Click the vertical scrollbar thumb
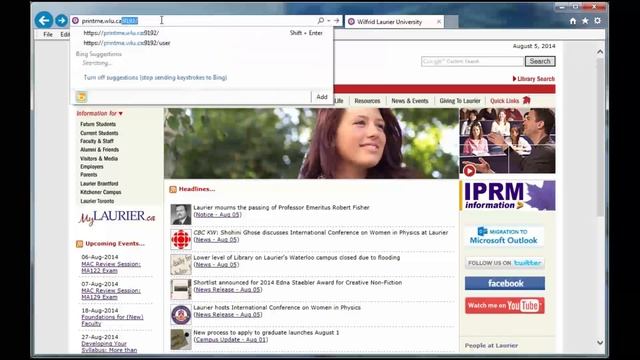Image resolution: width=640 pixels, height=360 pixels. point(600,137)
